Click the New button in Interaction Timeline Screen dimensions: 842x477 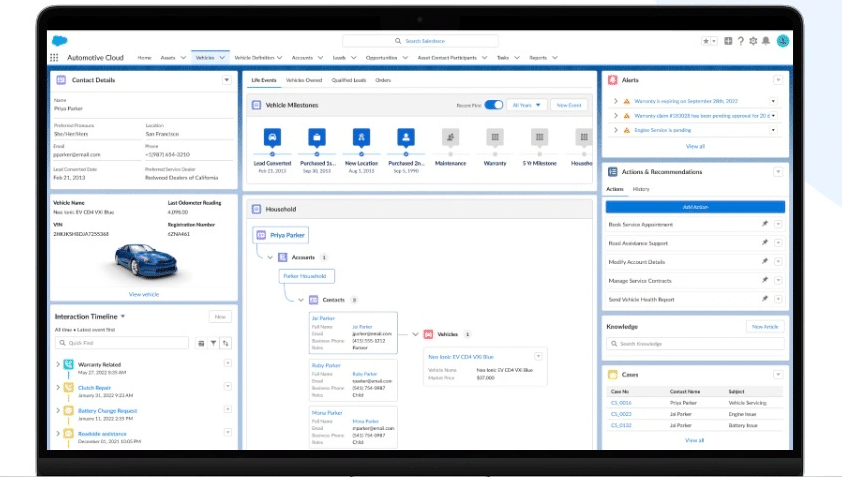pos(220,317)
